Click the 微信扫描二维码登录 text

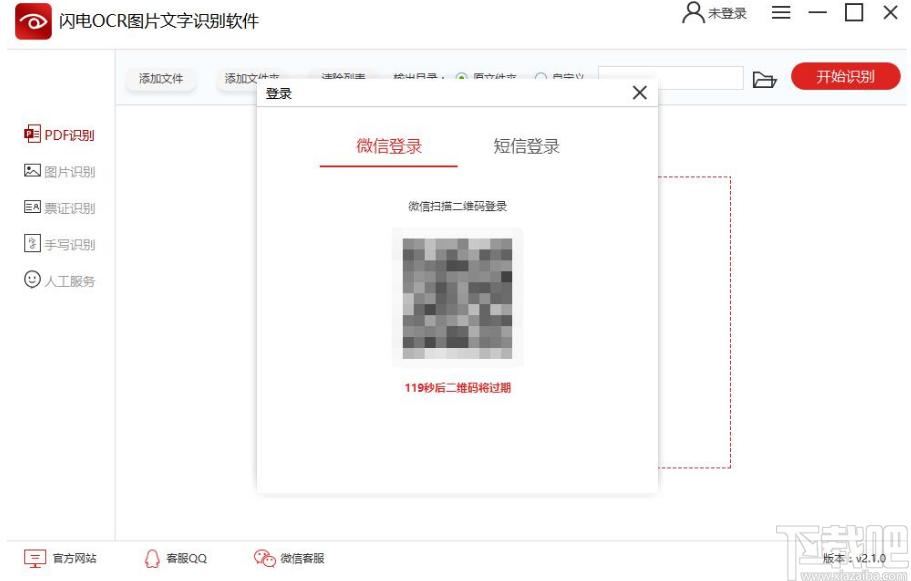(457, 206)
